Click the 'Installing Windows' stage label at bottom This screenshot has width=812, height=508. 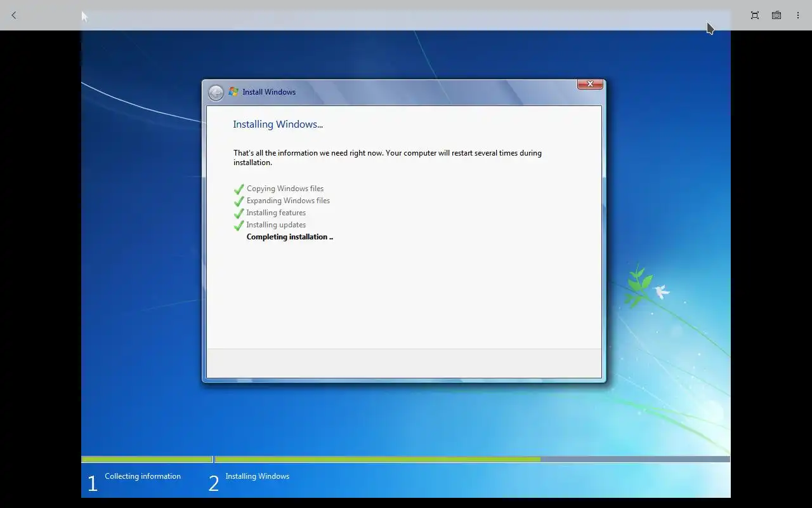coord(257,476)
